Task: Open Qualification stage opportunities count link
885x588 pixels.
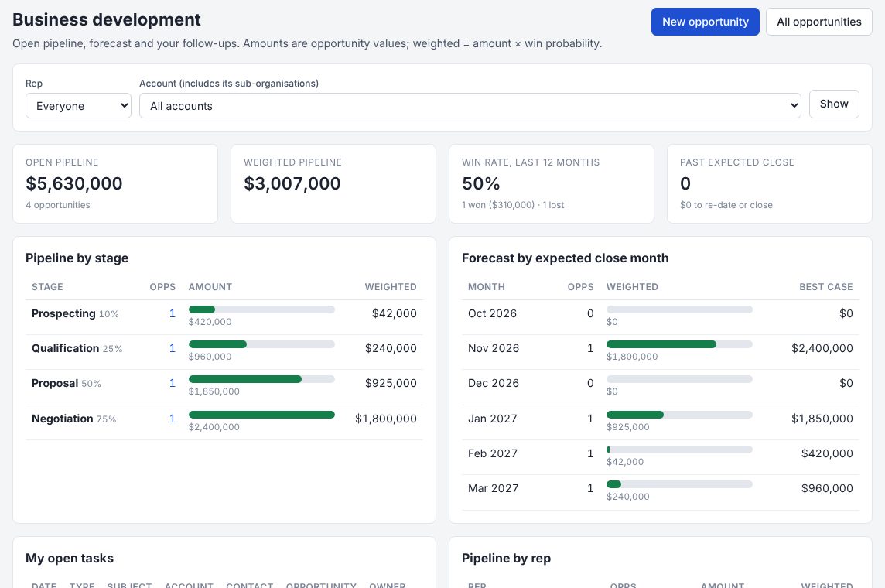Action: (173, 348)
